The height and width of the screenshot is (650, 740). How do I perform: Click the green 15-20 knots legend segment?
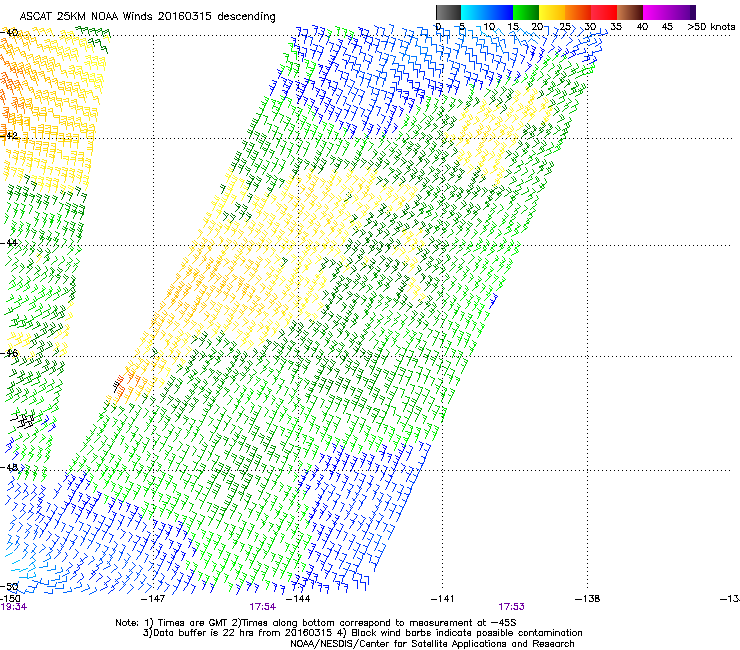(x=526, y=12)
